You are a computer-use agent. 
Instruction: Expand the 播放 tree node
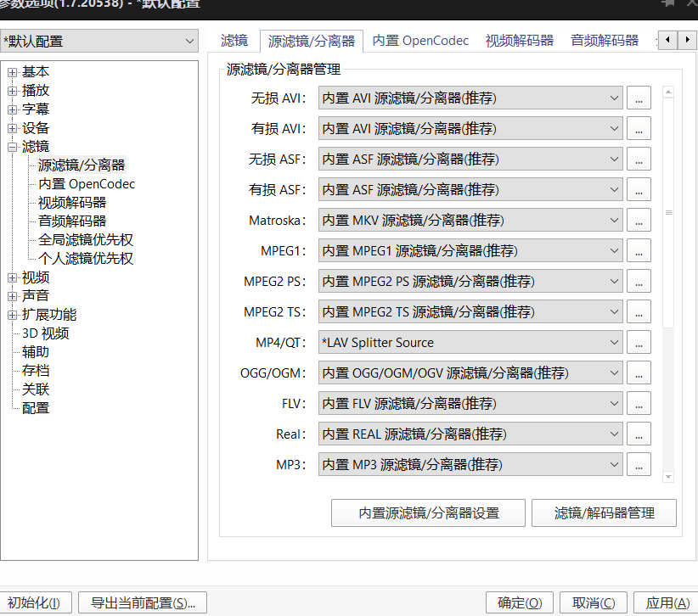13,91
